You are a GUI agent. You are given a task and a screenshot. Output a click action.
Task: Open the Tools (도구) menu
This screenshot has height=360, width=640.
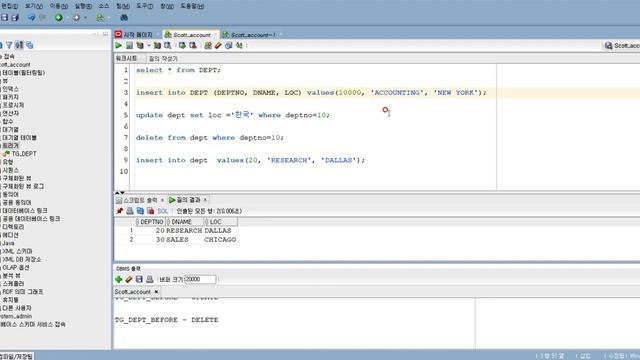(x=144, y=6)
